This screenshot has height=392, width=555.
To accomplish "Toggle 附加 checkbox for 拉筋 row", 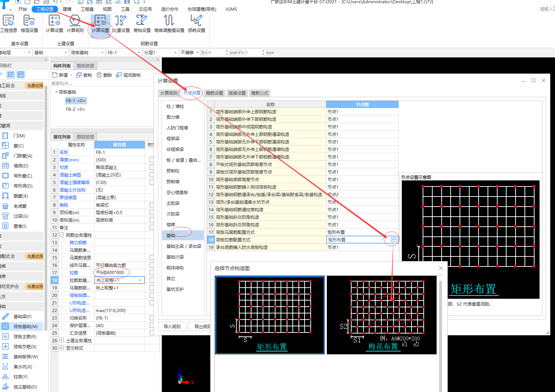I will click(152, 273).
